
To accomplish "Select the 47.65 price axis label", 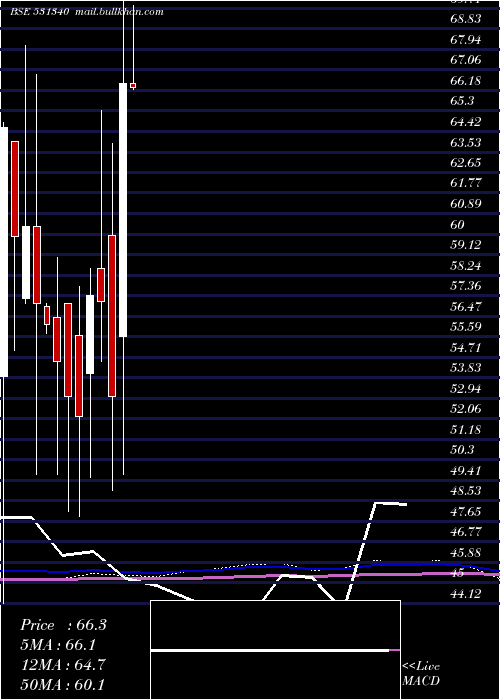I will point(466,512).
